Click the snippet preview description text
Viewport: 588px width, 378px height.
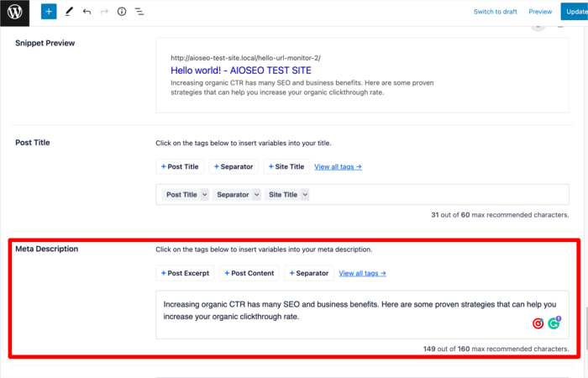[x=302, y=87]
